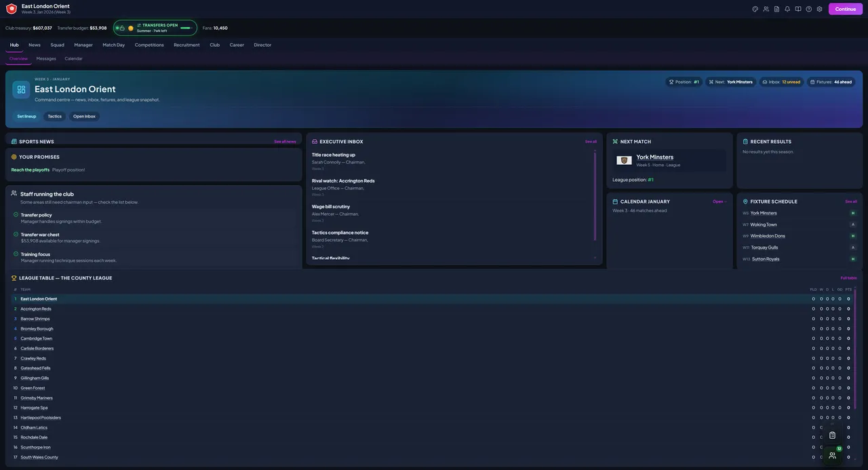Click the Fixture Schedule pin icon
868x470 pixels.
coord(745,201)
